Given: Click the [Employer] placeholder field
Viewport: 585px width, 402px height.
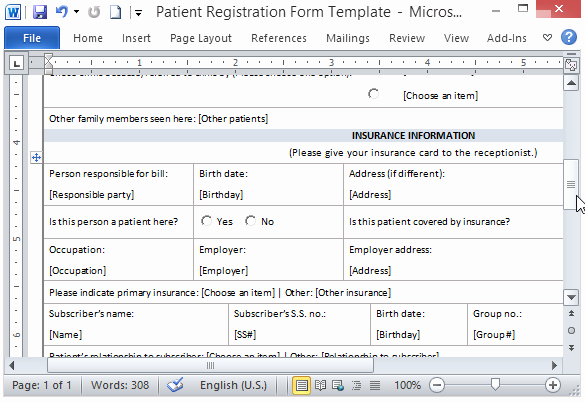Looking at the screenshot, I should pyautogui.click(x=223, y=271).
